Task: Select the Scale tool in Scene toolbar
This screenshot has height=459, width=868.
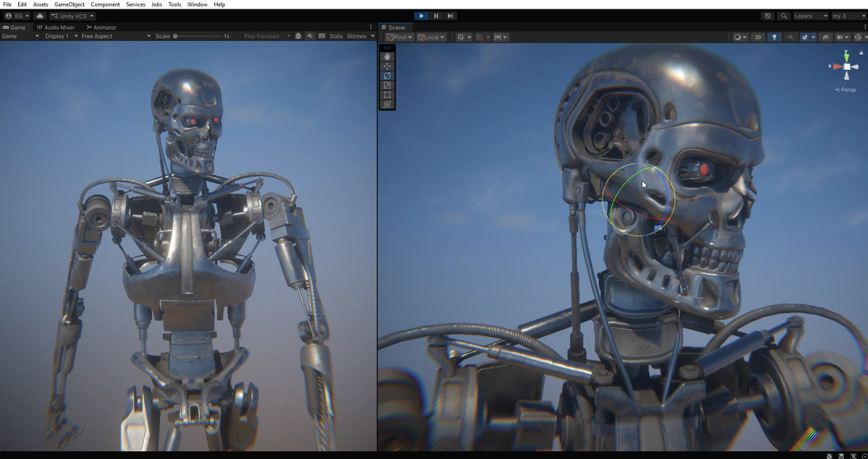Action: (387, 85)
